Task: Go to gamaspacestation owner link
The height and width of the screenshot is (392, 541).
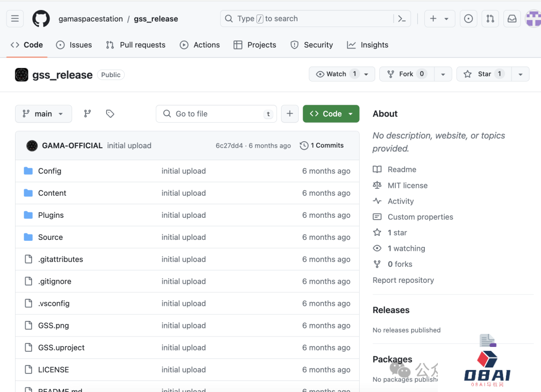Action: [91, 19]
